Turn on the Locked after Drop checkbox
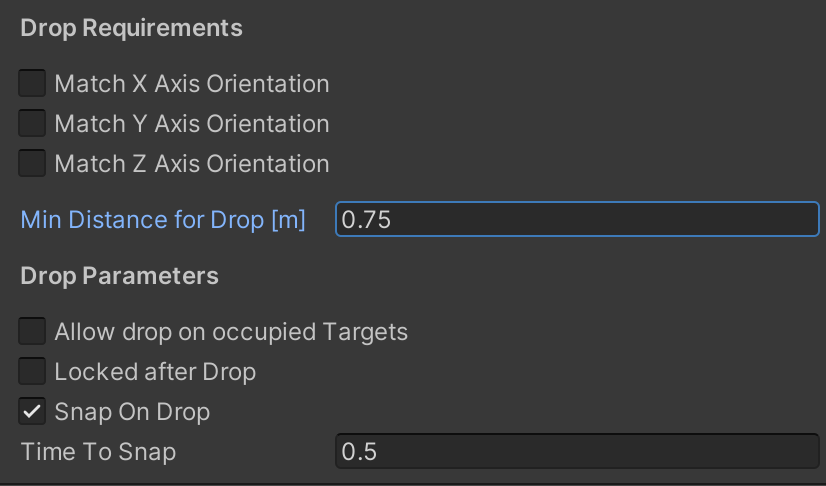The image size is (826, 486). tap(33, 371)
